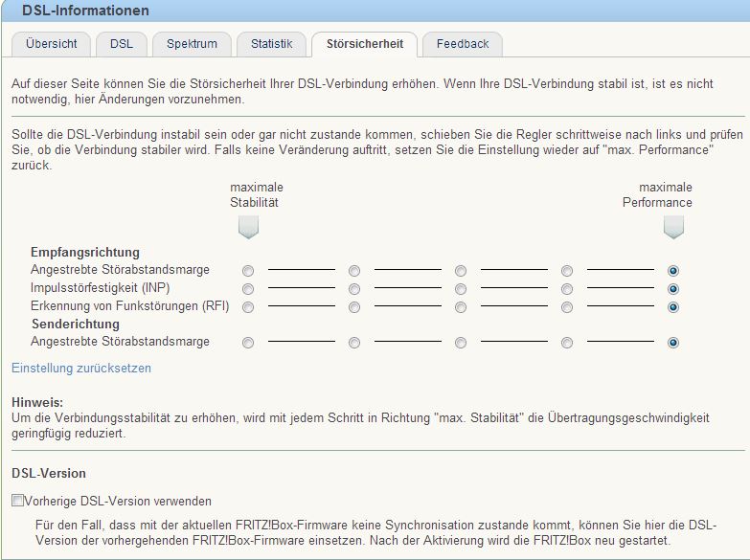
Task: Select the Störsicherheit tab
Action: 365,44
